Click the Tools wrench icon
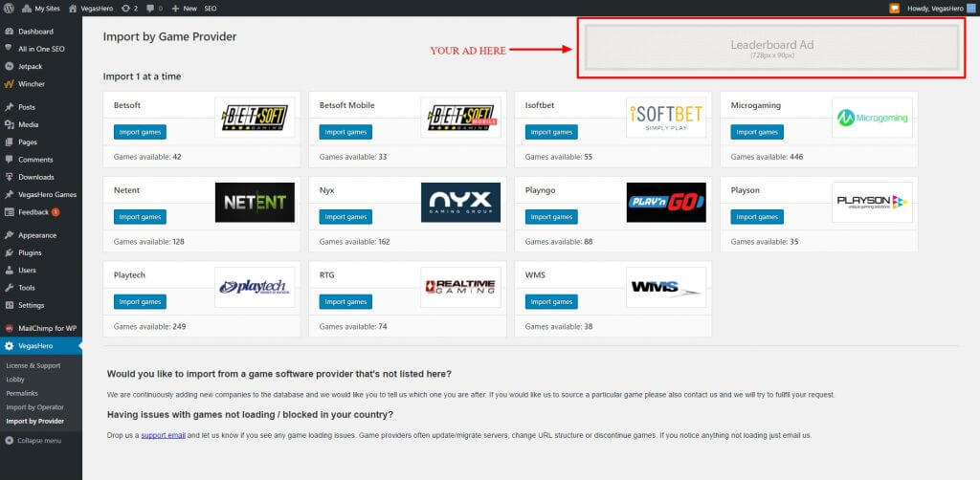 (9, 288)
